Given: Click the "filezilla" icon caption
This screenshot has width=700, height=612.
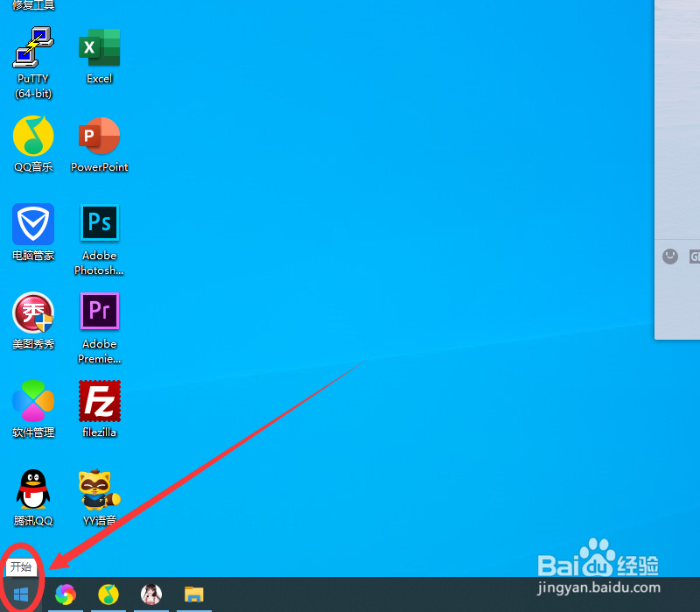Looking at the screenshot, I should point(99,432).
